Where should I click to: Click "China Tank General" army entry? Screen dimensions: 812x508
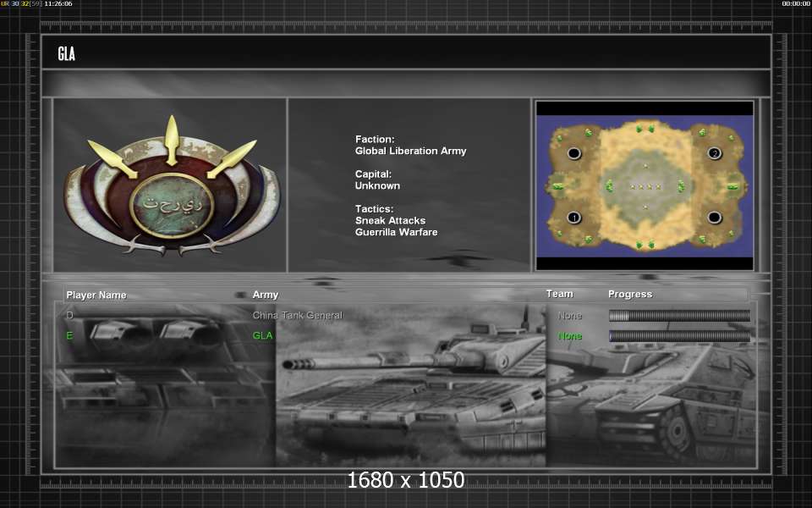tap(298, 315)
